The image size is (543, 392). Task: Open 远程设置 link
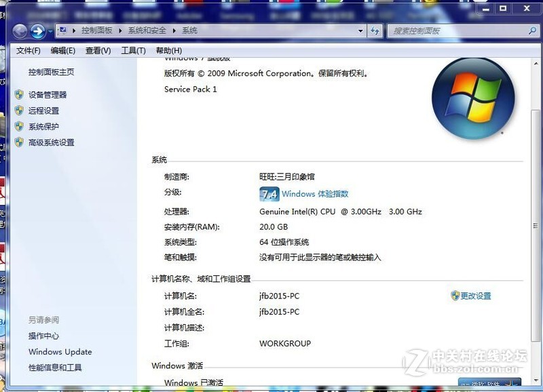pos(43,111)
